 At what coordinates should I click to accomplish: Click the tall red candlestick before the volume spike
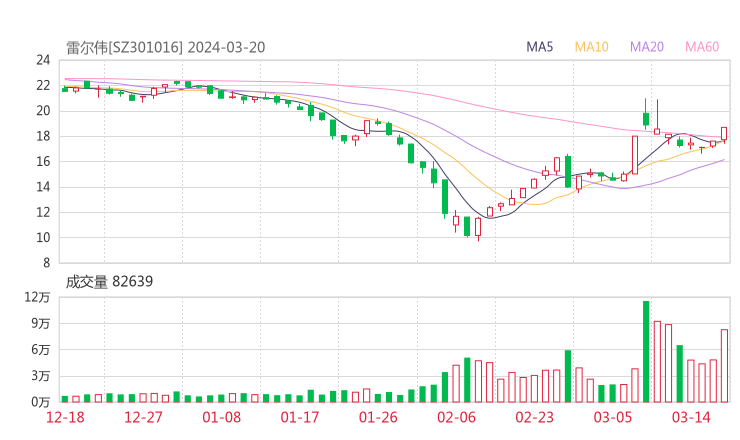(635, 155)
